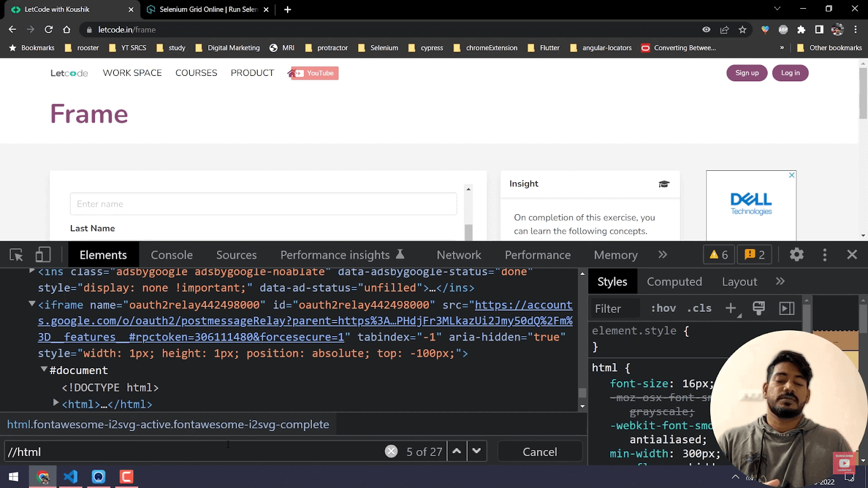Focus the Styles Filter field
Viewport: 868px width, 488px height.
[615, 309]
